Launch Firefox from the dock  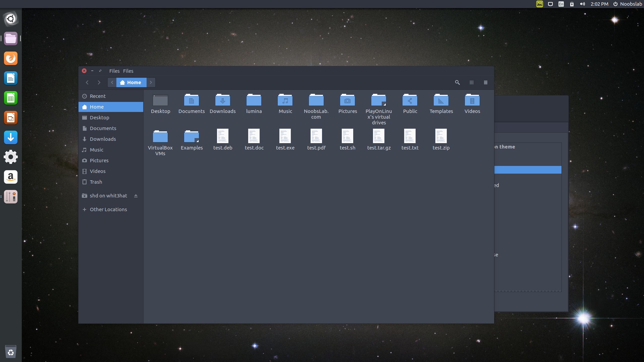tap(11, 58)
